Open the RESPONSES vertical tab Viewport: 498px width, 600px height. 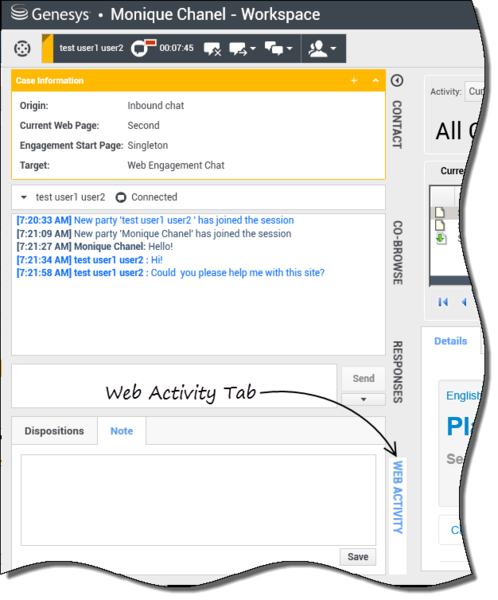397,372
